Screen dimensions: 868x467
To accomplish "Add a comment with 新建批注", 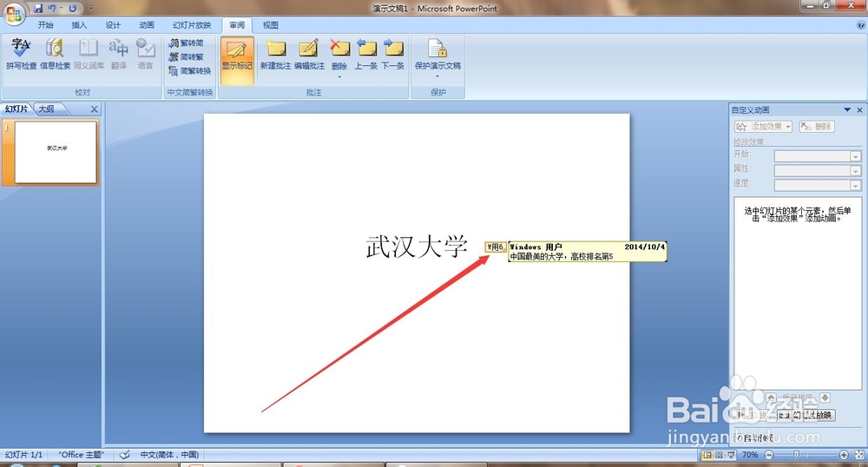I will coord(275,54).
